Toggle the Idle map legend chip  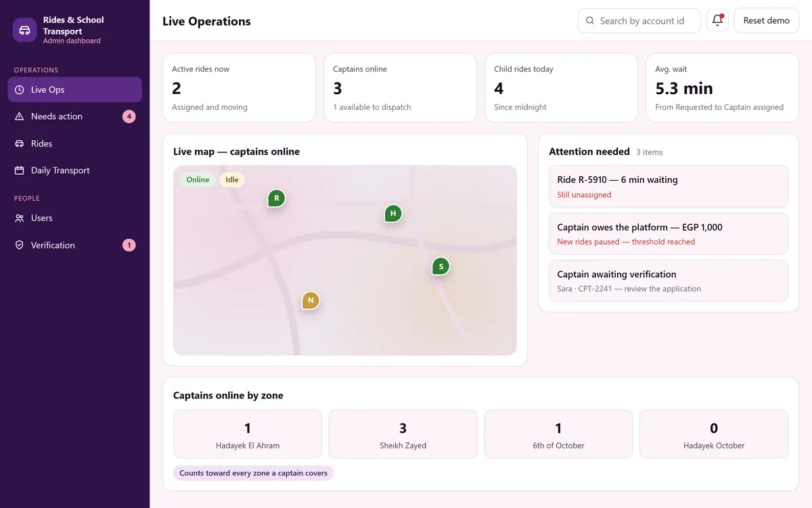tap(232, 179)
